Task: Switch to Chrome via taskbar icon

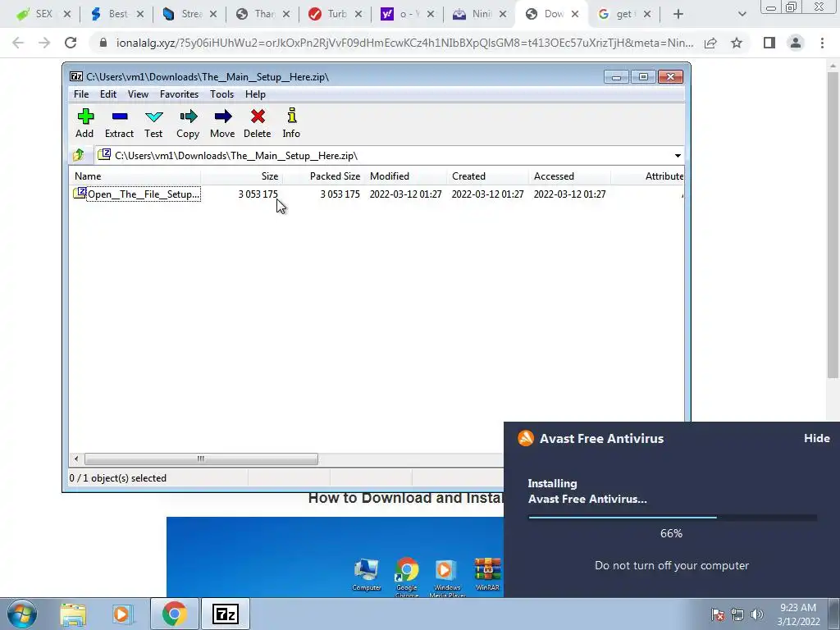Action: pos(174,614)
